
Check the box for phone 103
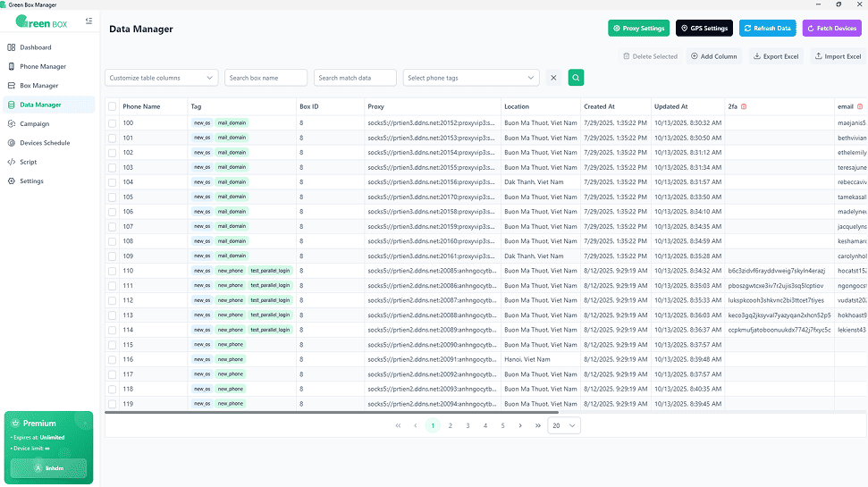point(113,167)
